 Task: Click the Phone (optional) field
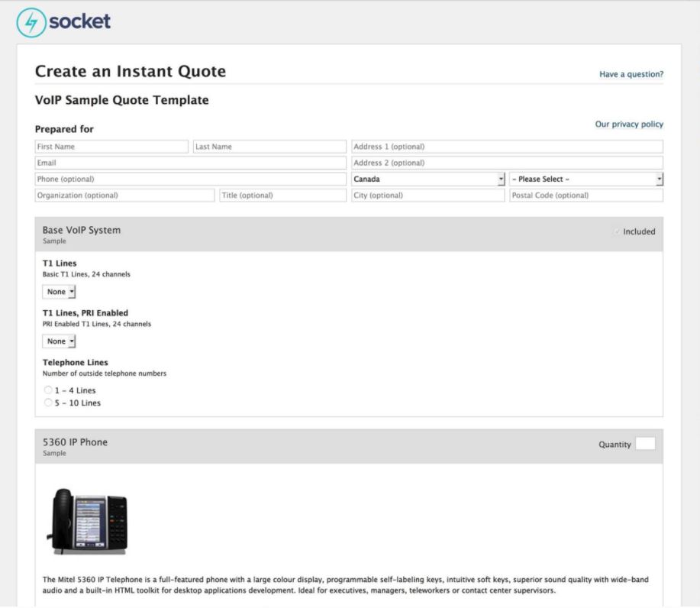tap(190, 179)
